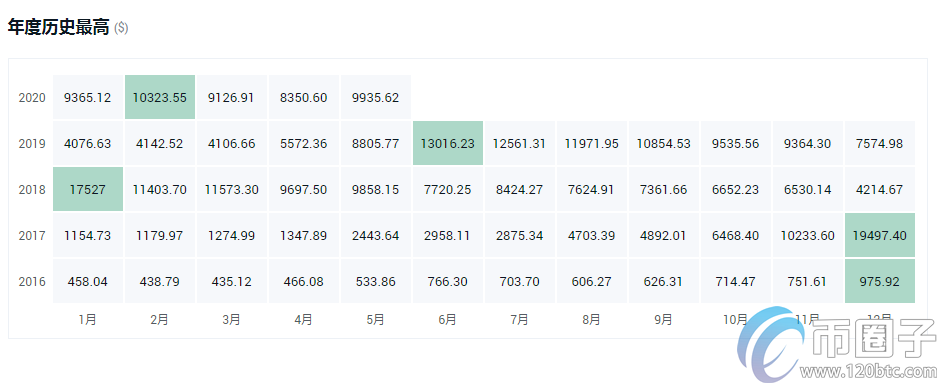Click the 2019 year row label
The height and width of the screenshot is (383, 937).
tap(32, 143)
